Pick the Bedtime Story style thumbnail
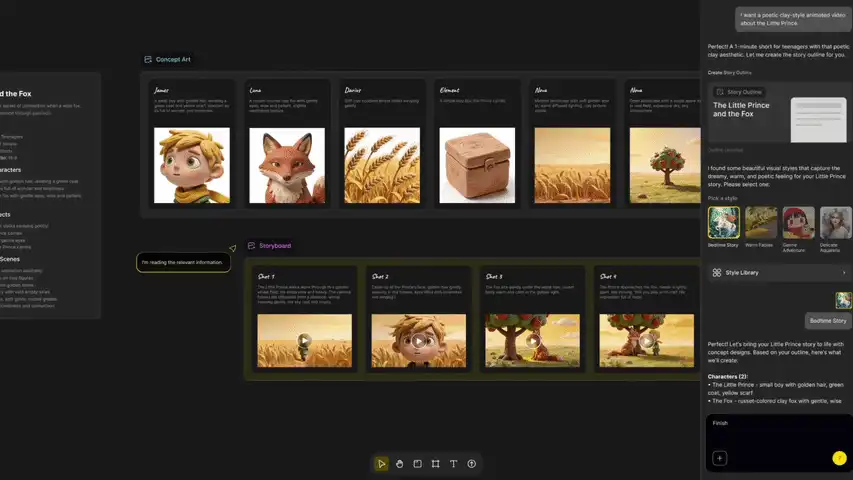The image size is (853, 480). coord(724,223)
